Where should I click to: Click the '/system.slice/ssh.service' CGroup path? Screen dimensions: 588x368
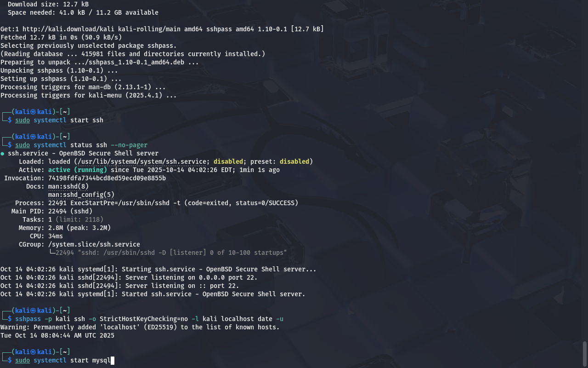click(x=94, y=244)
